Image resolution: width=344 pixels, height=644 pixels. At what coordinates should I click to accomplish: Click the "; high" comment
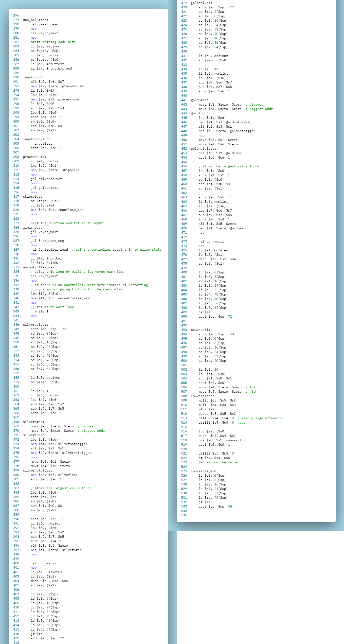coord(251,392)
